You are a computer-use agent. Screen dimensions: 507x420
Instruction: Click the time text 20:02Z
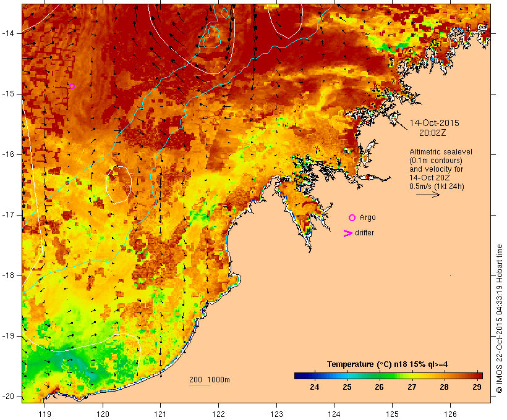433,133
